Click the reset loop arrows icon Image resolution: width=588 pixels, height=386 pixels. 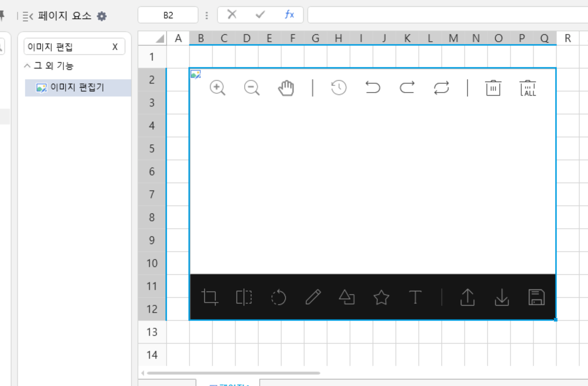click(x=441, y=87)
